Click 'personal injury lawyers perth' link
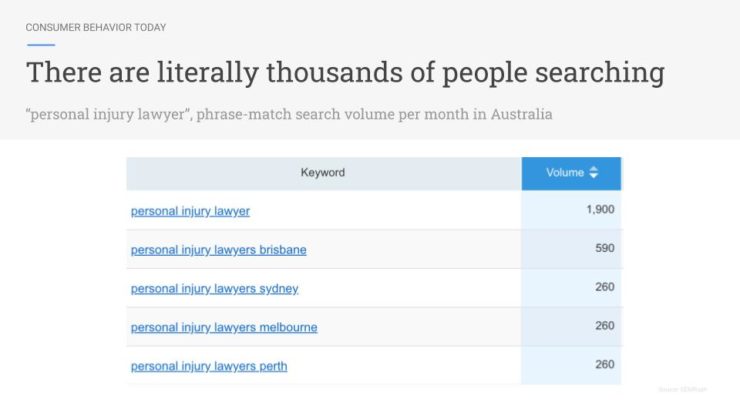Viewport: 740px width, 416px height. coord(209,366)
